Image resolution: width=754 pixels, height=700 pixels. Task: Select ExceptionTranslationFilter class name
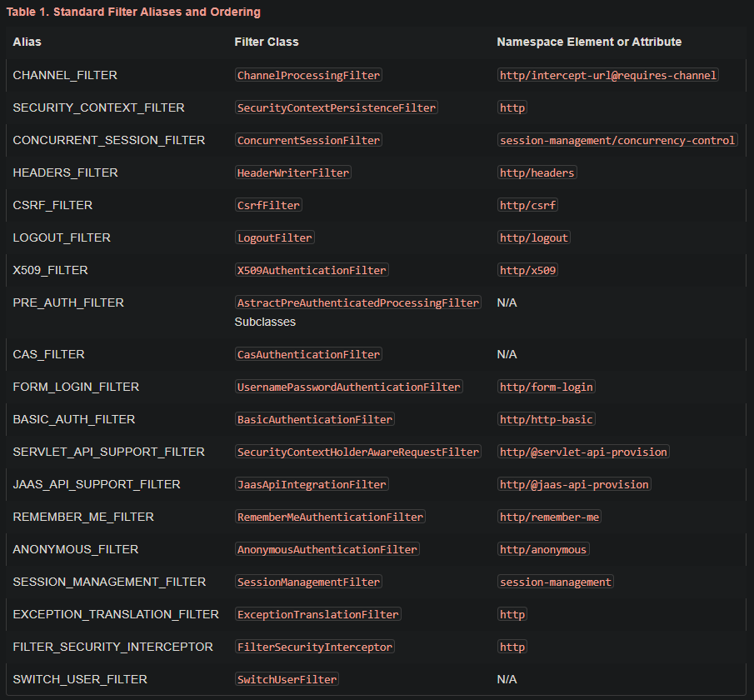click(x=318, y=614)
